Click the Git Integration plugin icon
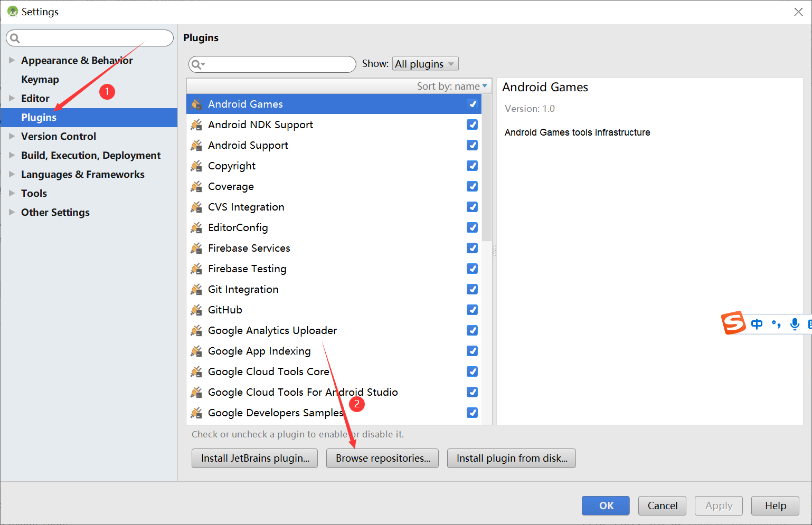The height and width of the screenshot is (525, 812). [x=196, y=289]
